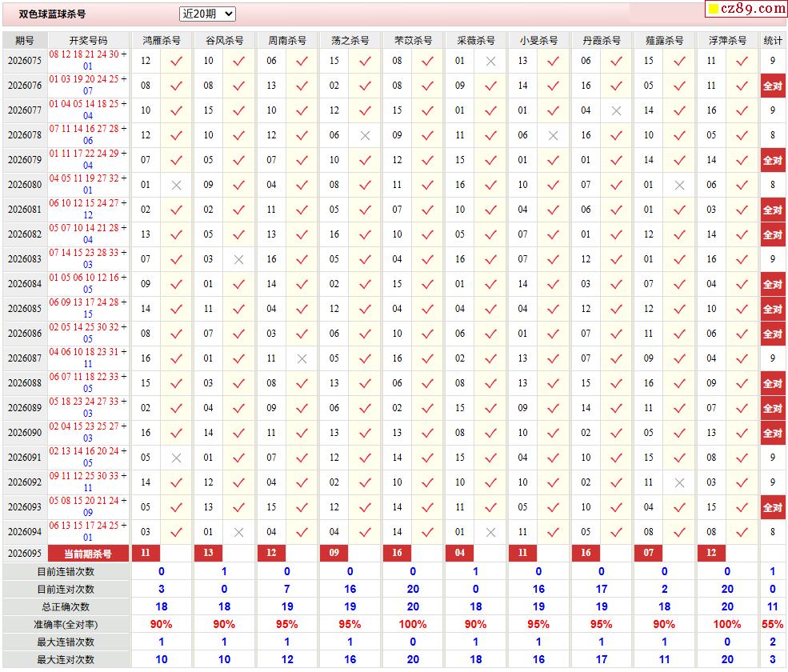788x672 pixels.
Task: Click the 开奖号码 column header
Action: [89, 40]
